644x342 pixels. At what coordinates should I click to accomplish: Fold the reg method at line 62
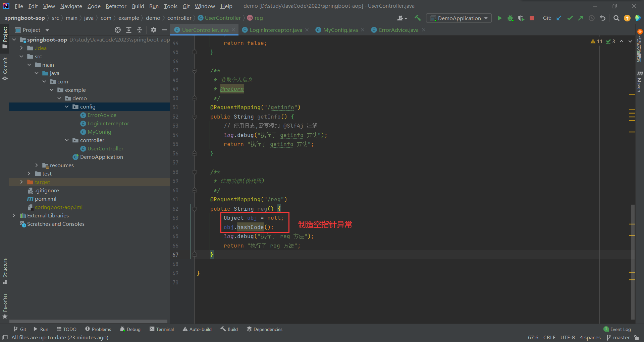[195, 209]
